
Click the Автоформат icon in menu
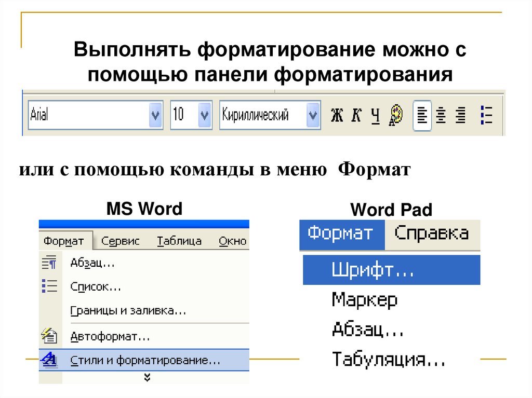pos(49,336)
